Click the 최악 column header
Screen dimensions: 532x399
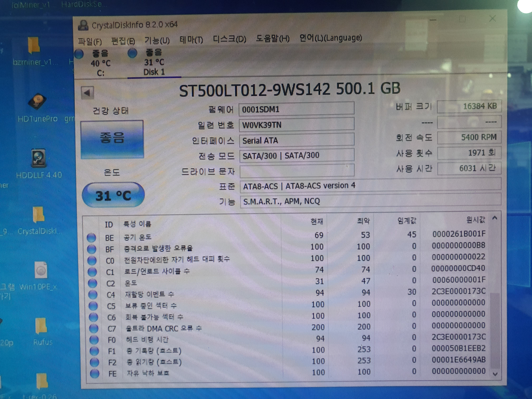(x=363, y=221)
